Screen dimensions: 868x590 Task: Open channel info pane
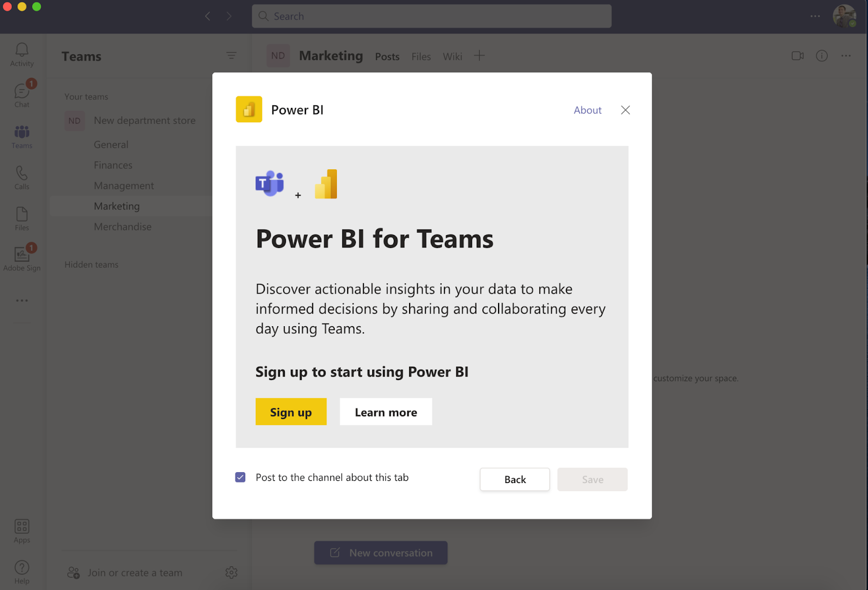[822, 55]
